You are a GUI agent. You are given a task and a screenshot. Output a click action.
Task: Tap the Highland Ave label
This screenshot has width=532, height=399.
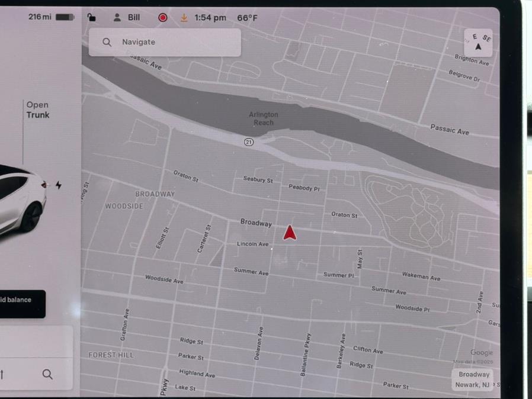197,373
